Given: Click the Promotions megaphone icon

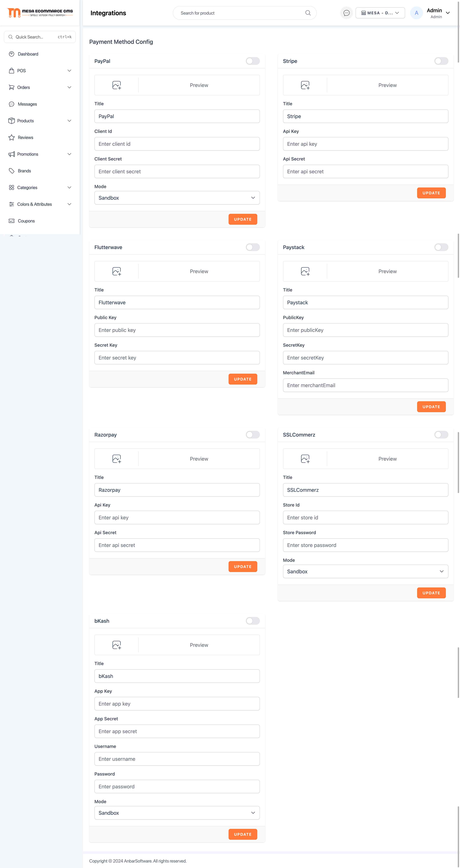Looking at the screenshot, I should [11, 154].
